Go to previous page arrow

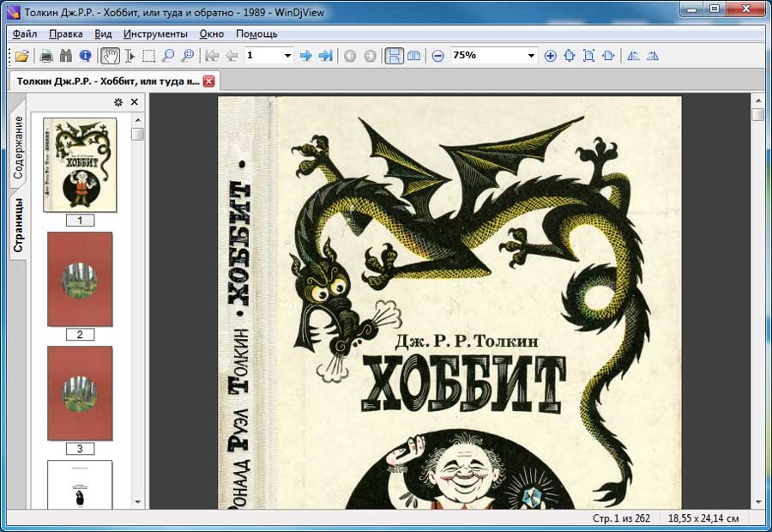click(232, 56)
